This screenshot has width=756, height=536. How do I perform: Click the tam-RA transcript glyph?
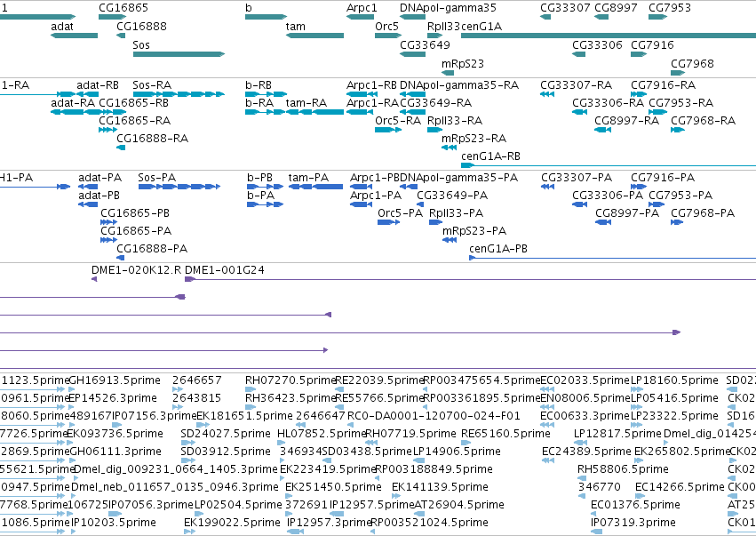[314, 112]
